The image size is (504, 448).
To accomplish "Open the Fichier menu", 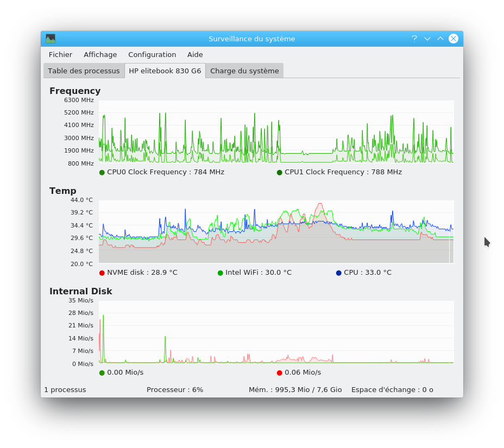I will 60,55.
